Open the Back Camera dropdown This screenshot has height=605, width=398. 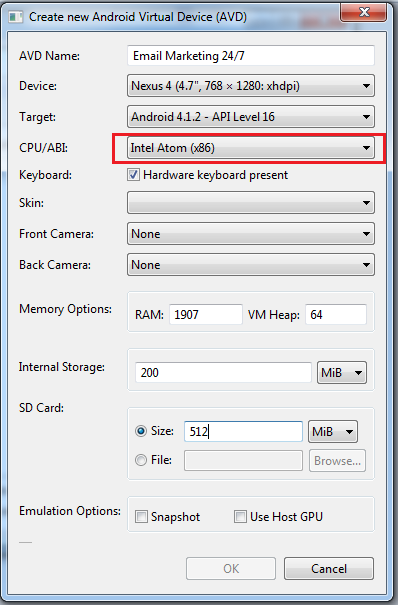[x=251, y=265]
